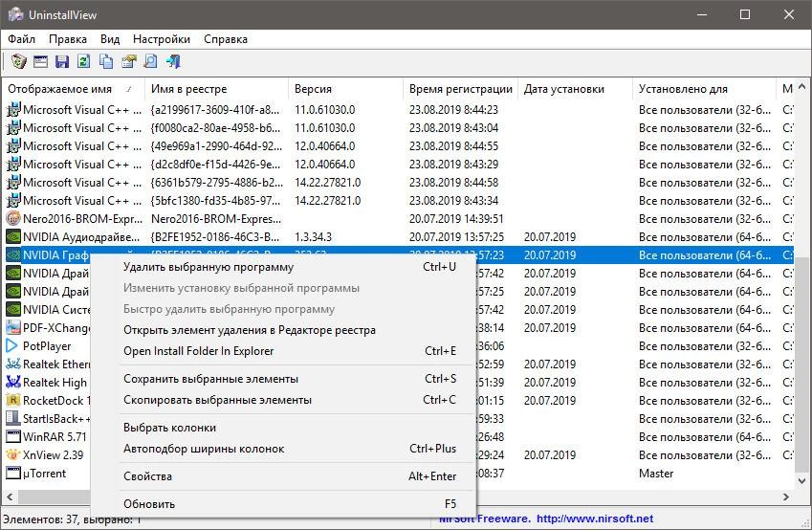Image resolution: width=812 pixels, height=530 pixels.
Task: Select time cell 20.07.2019 14:39:51
Action: (x=456, y=219)
